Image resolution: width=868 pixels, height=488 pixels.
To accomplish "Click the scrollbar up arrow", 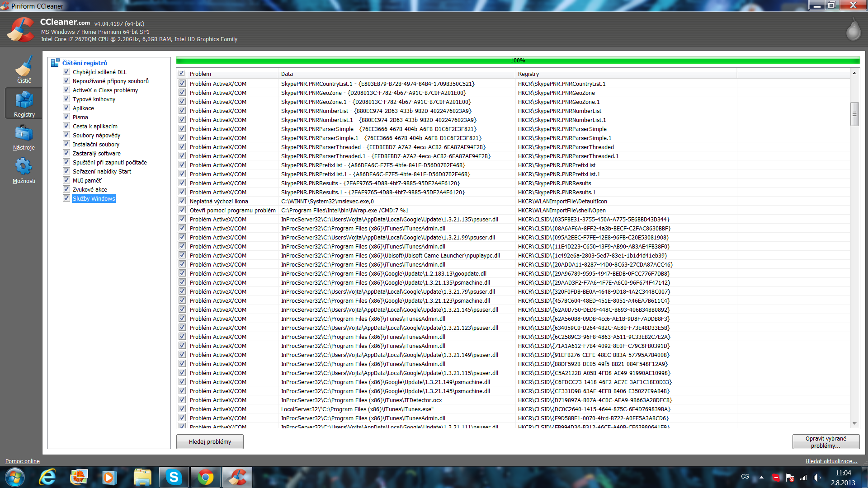I will click(854, 73).
